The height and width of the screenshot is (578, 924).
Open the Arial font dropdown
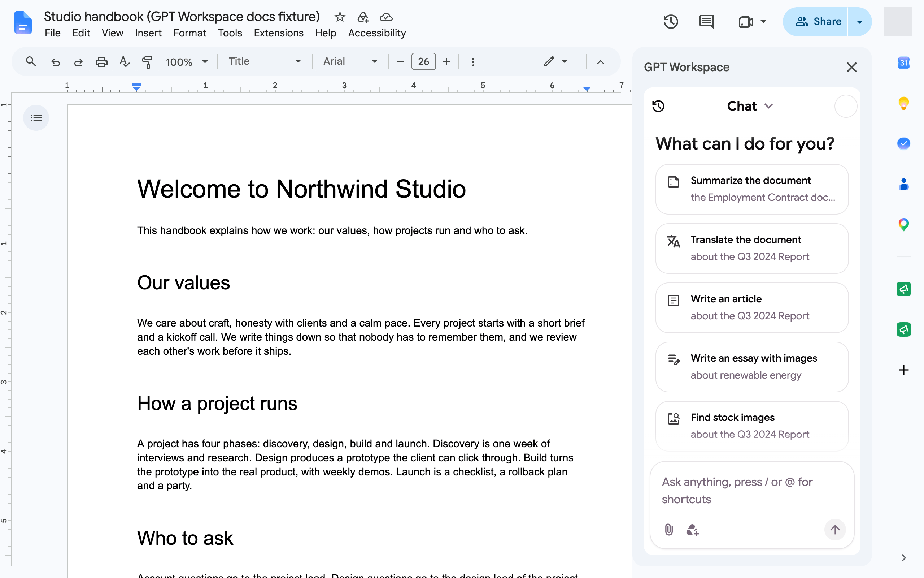350,61
